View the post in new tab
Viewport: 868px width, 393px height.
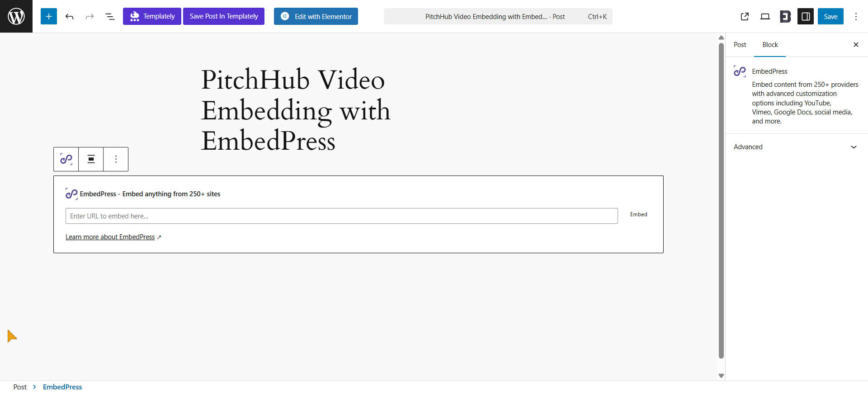coord(745,16)
